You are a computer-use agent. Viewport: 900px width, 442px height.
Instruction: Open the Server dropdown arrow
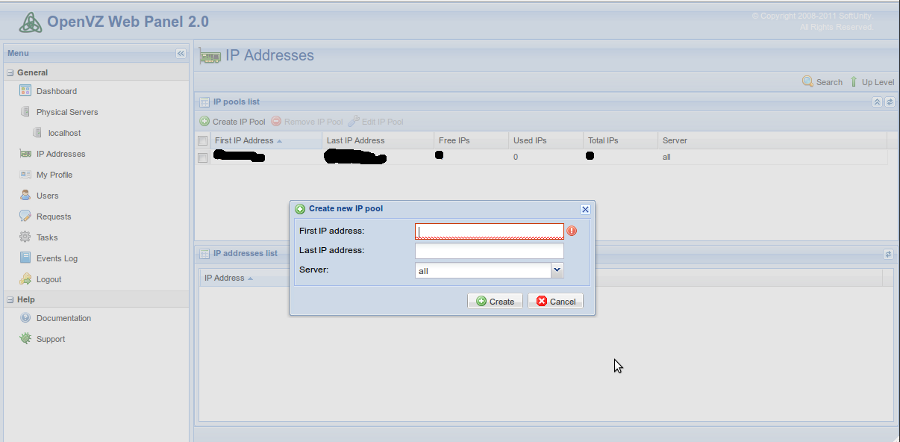tap(557, 270)
